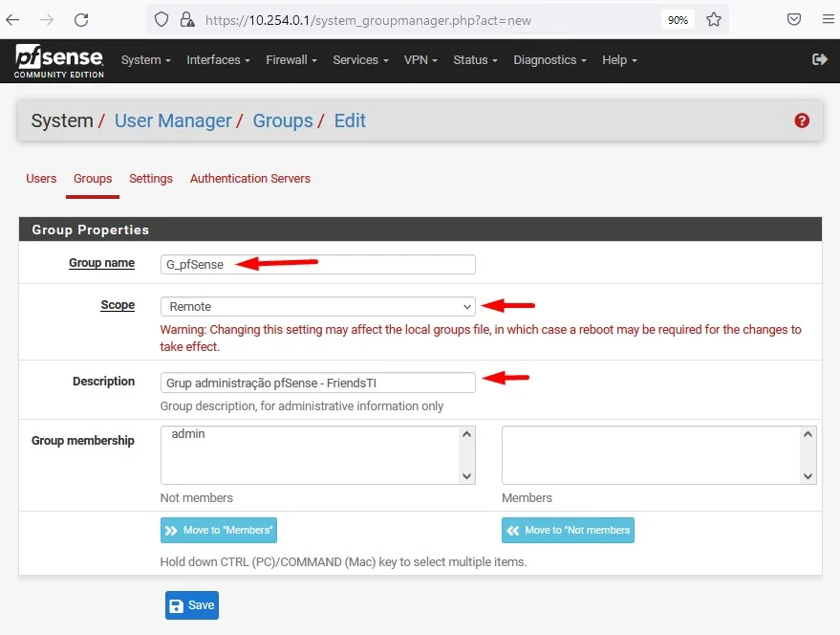Open the Firefox hamburger menu
The height and width of the screenshot is (635, 840).
[x=828, y=19]
